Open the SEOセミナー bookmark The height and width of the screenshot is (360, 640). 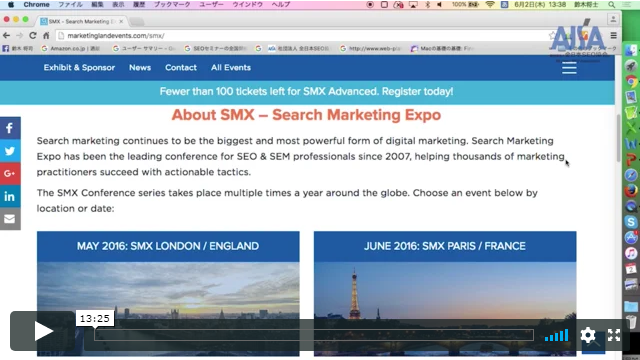pyautogui.click(x=216, y=48)
